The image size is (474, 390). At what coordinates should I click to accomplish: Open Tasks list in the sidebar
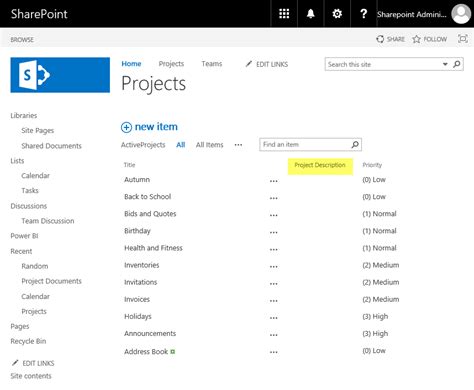click(x=30, y=190)
